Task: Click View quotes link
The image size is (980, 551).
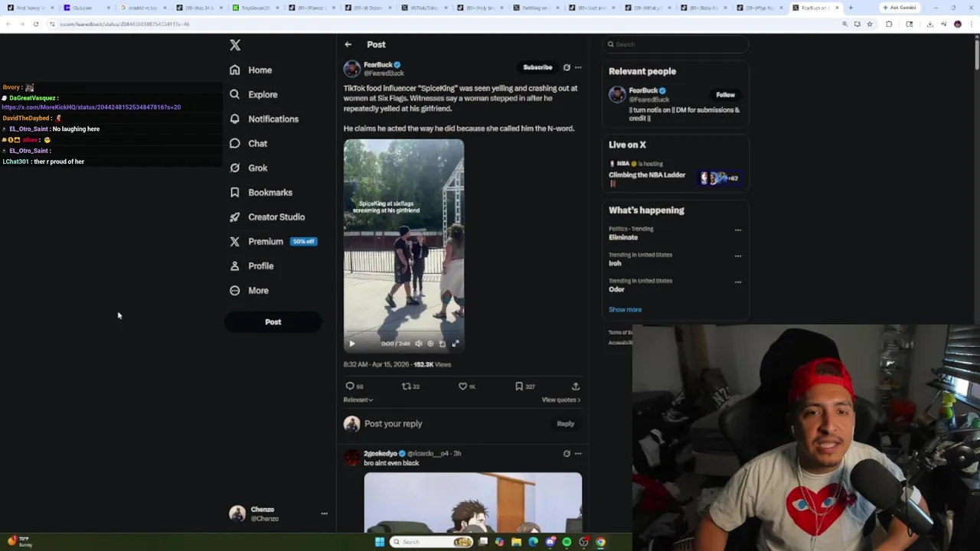Action: pyautogui.click(x=561, y=399)
